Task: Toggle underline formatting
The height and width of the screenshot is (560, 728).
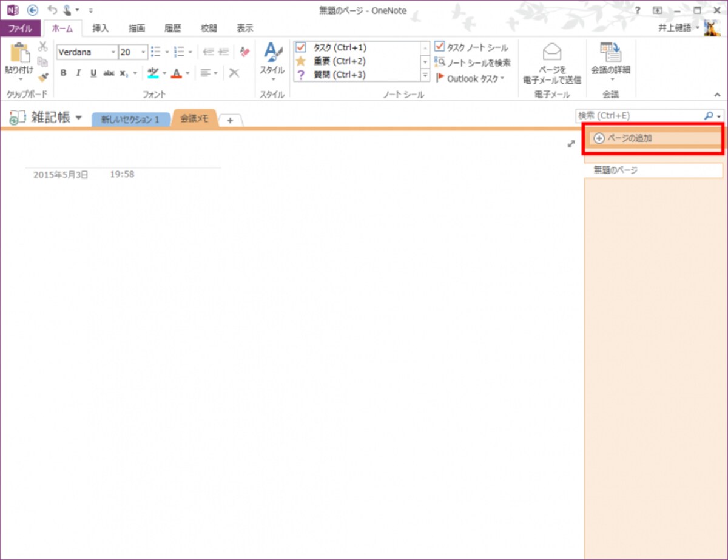Action: coord(93,73)
